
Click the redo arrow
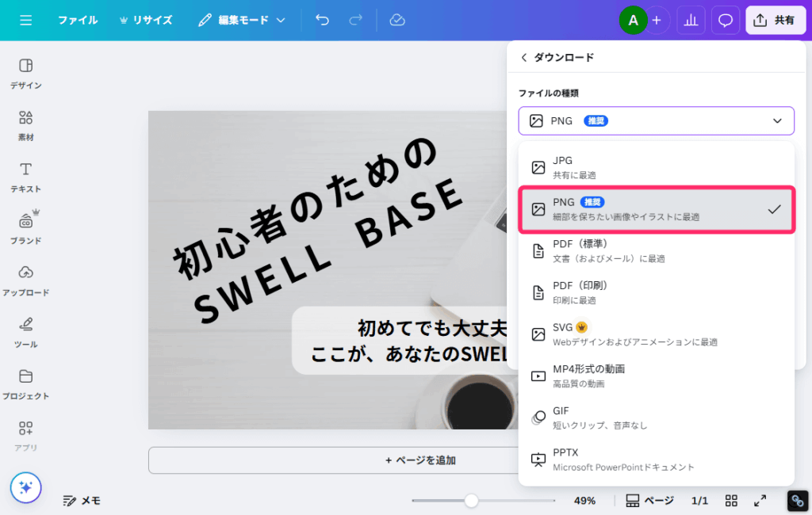pos(356,20)
